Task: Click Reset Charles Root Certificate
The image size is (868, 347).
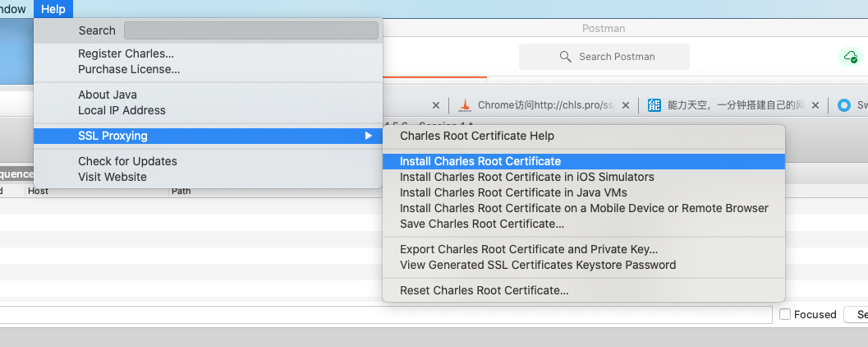Action: click(x=484, y=290)
